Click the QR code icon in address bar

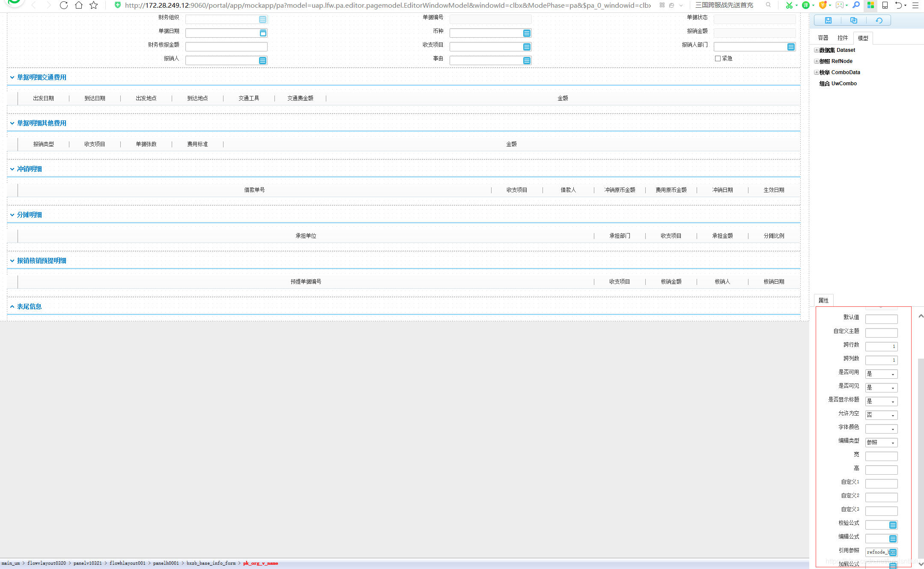coord(662,5)
